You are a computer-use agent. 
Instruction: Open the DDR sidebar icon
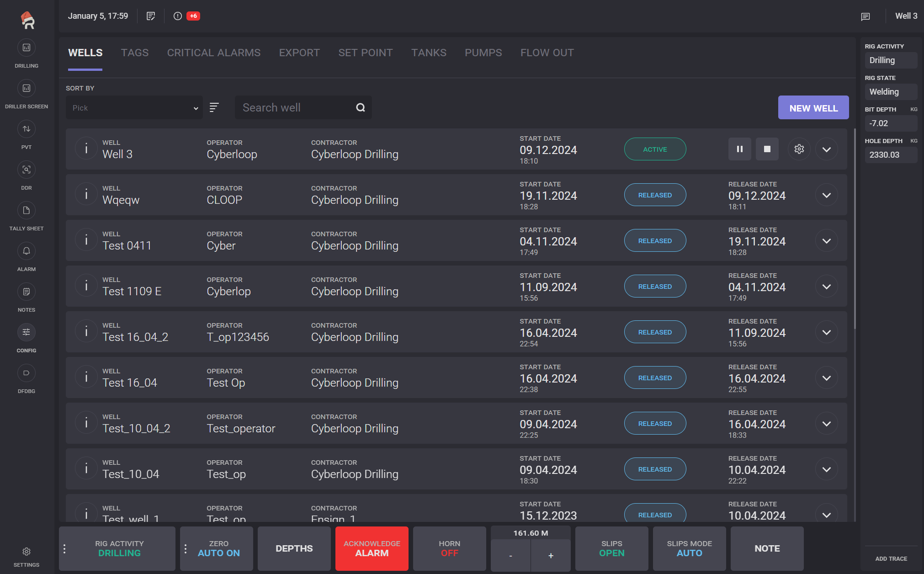(27, 170)
